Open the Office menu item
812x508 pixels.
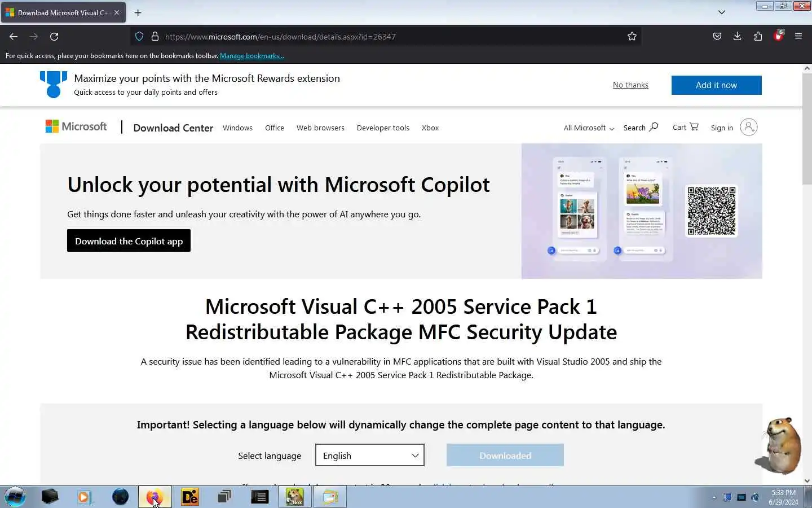point(275,128)
